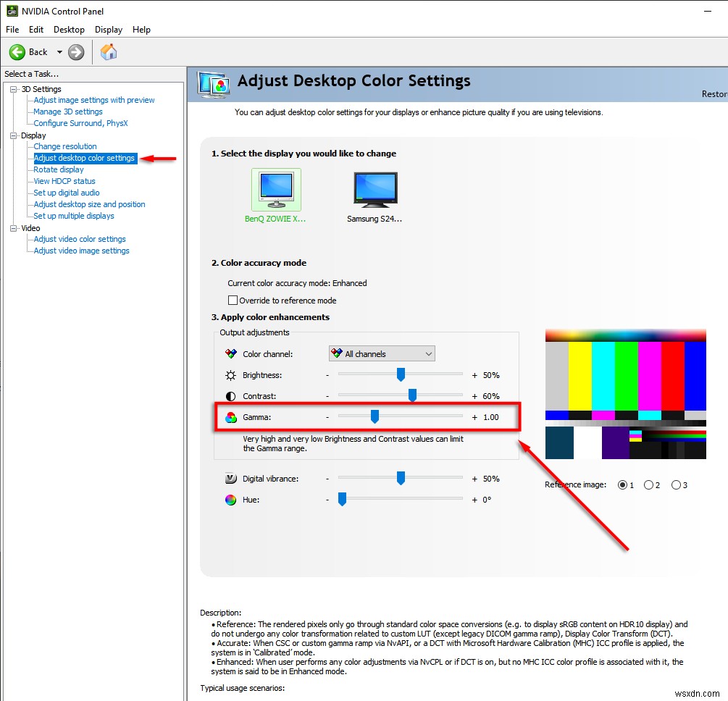Open Change resolution link

point(65,146)
